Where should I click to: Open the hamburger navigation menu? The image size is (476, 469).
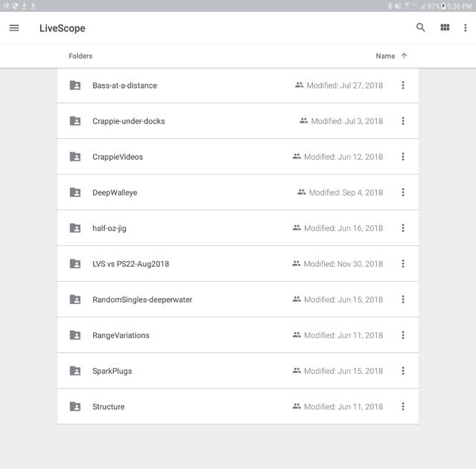click(x=14, y=28)
